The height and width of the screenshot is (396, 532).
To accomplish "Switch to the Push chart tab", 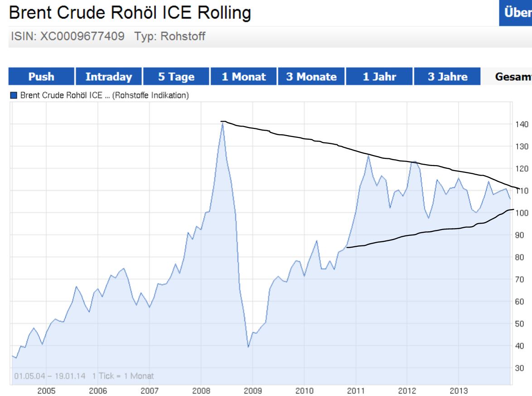I will 41,77.
